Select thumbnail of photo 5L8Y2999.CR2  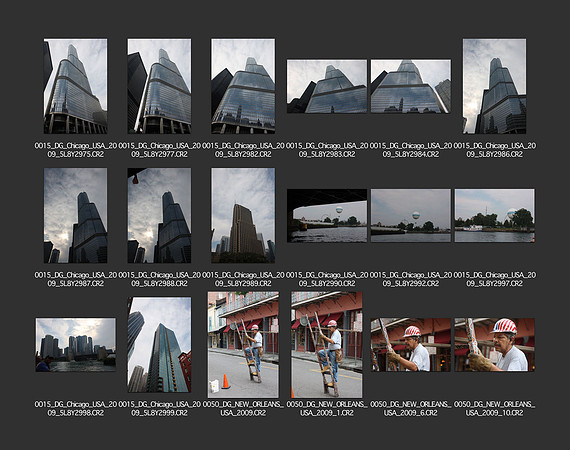159,345
